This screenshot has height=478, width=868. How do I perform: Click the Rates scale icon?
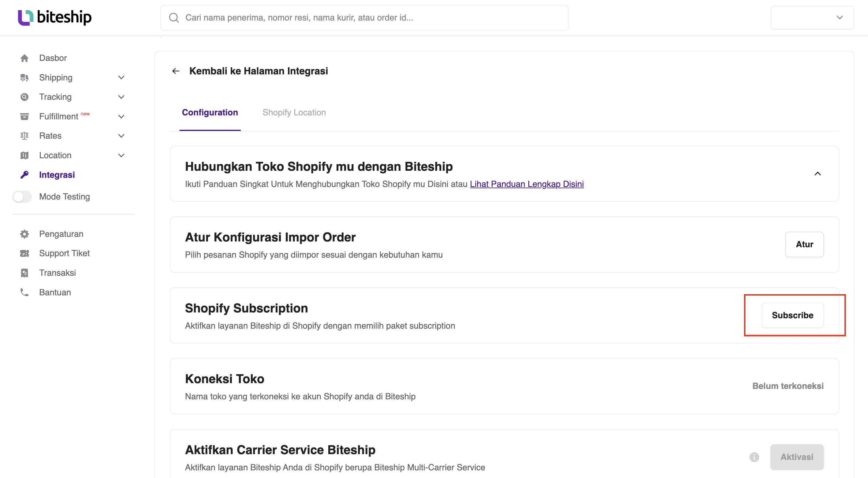[x=24, y=136]
